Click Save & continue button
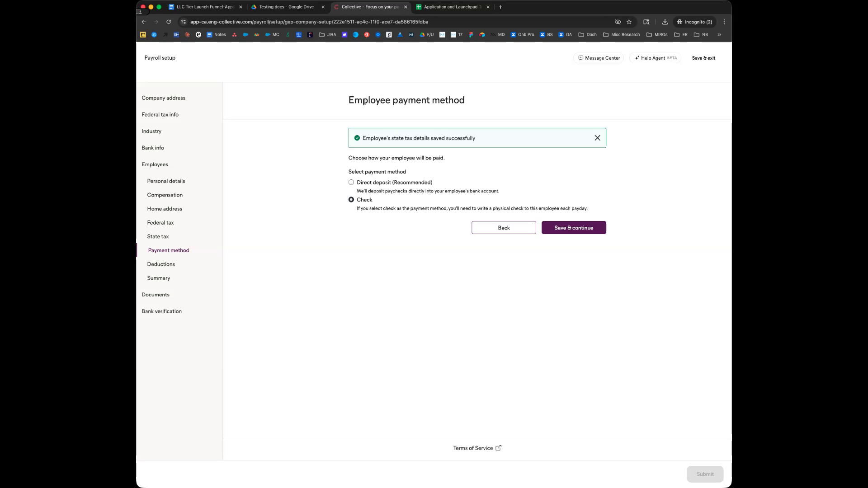Screen dimensions: 868x488 pos(574,228)
